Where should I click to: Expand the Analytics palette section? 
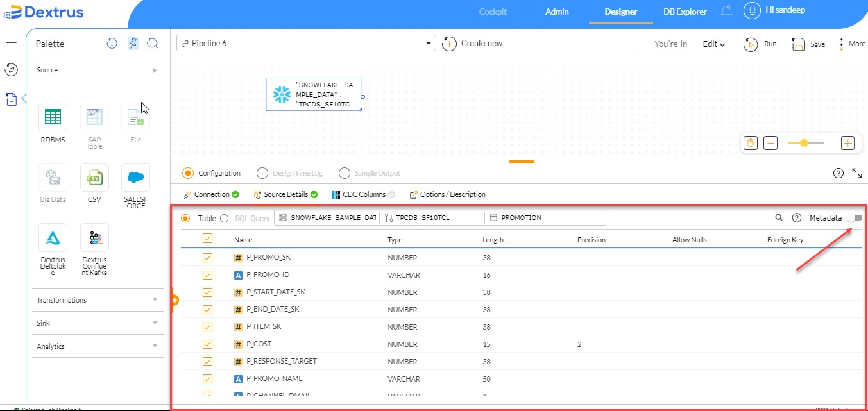(98, 346)
